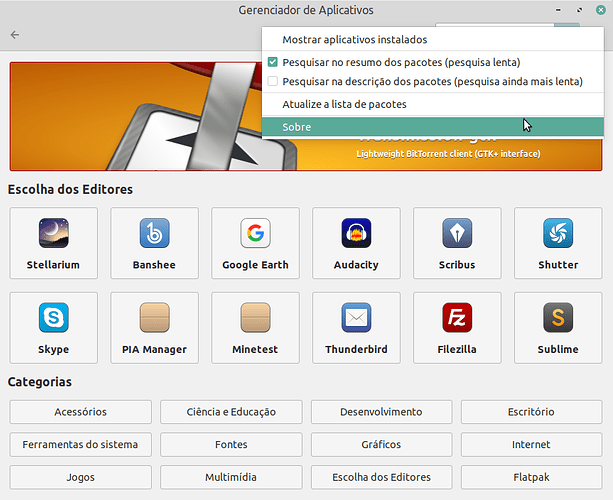
Task: Enable search in package description checkbox
Action: (x=272, y=81)
